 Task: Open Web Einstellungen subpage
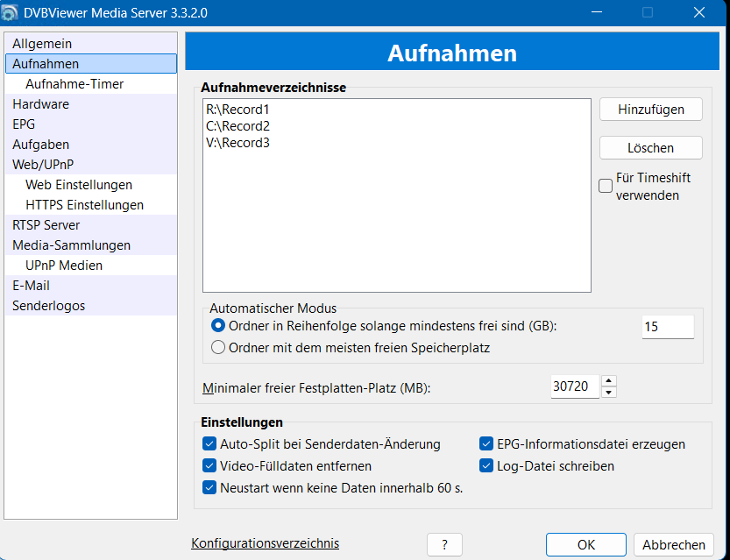click(91, 185)
